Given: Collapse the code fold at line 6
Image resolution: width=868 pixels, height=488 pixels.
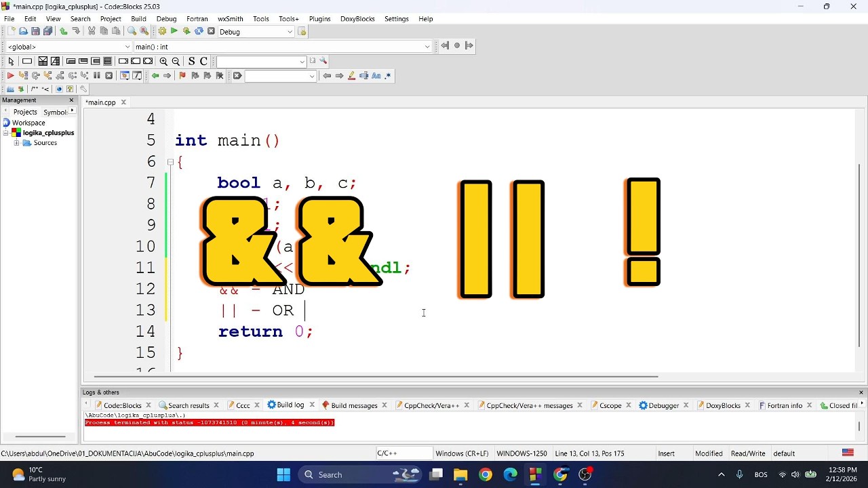Looking at the screenshot, I should tap(170, 162).
